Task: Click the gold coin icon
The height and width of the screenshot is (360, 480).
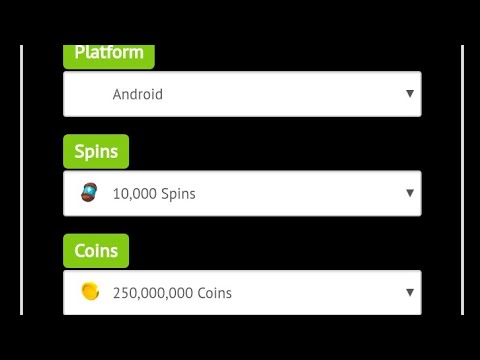Action: click(90, 291)
